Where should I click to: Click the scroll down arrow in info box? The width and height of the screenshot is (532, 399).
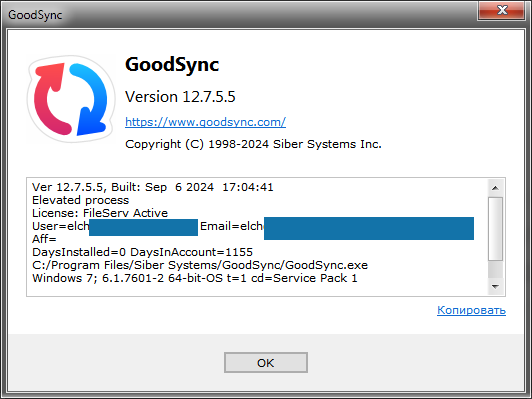495,287
